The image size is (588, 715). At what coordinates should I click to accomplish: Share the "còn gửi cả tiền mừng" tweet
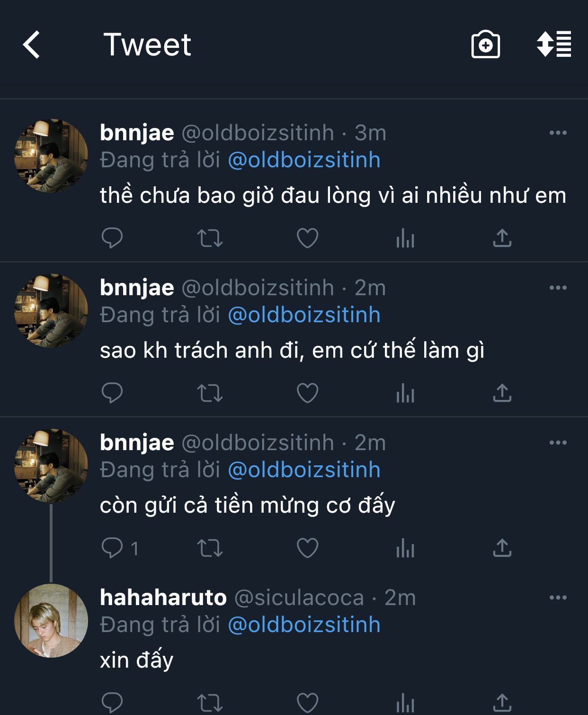[x=502, y=548]
